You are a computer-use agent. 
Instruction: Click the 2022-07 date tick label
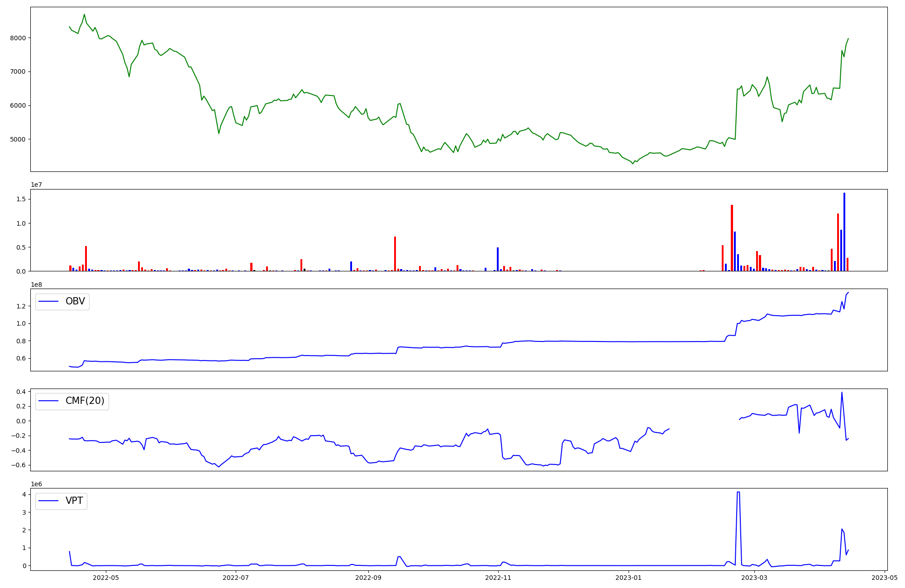tap(236, 578)
